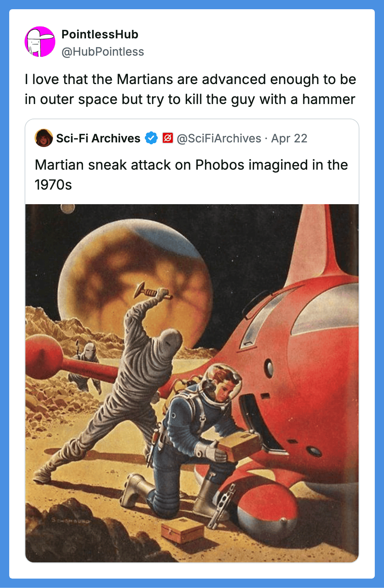The width and height of the screenshot is (384, 588).
Task: Click the blue verified checkmark badge
Action: tap(151, 138)
